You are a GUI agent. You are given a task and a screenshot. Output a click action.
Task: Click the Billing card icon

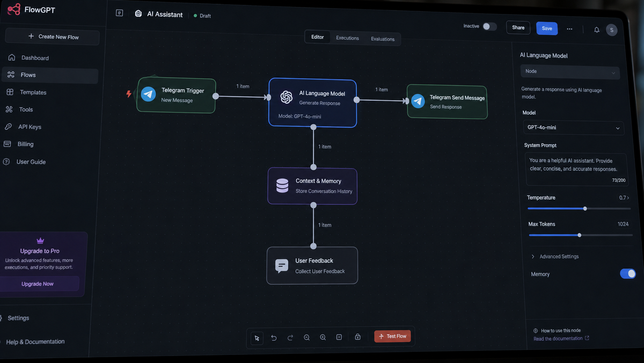[x=7, y=144]
